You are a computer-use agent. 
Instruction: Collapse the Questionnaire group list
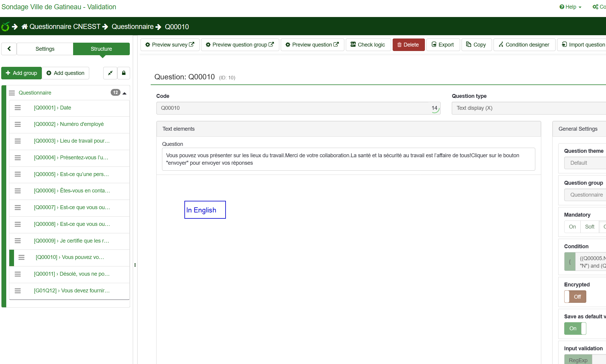click(124, 93)
